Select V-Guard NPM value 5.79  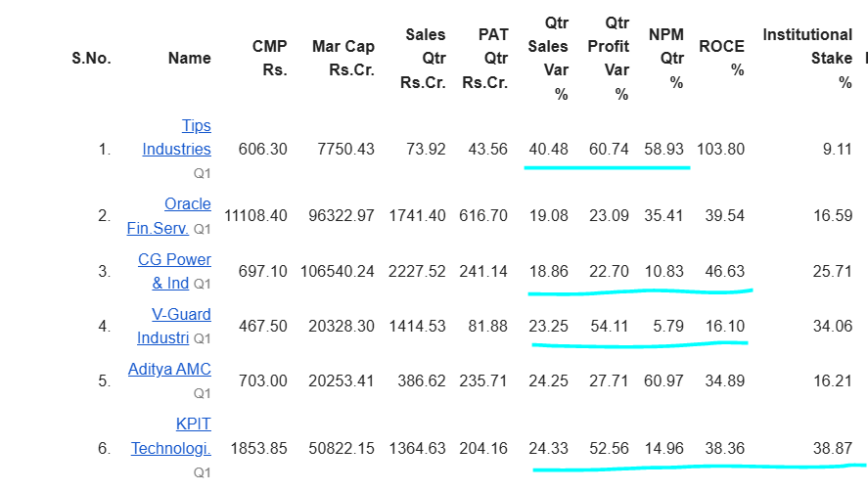click(x=668, y=327)
